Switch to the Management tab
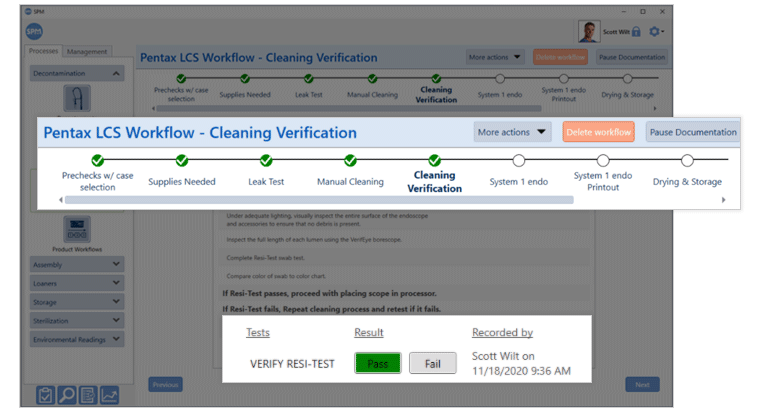The image size is (761, 414). click(87, 51)
